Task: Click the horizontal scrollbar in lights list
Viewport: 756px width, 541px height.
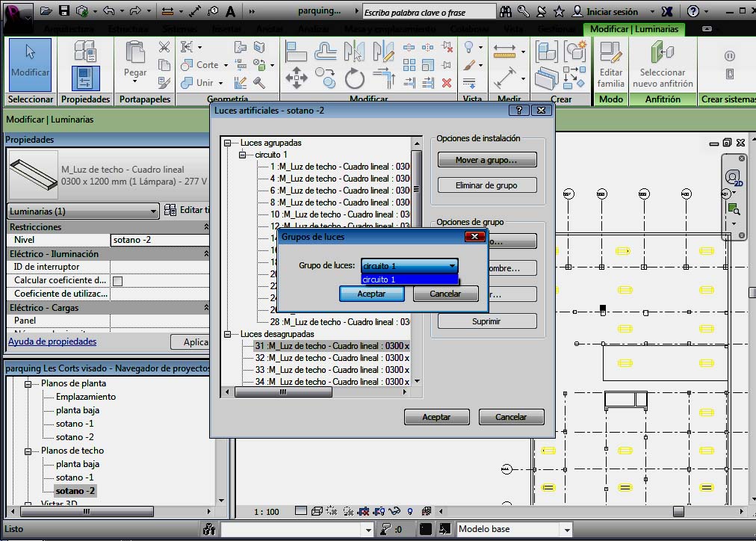Action: click(x=284, y=392)
